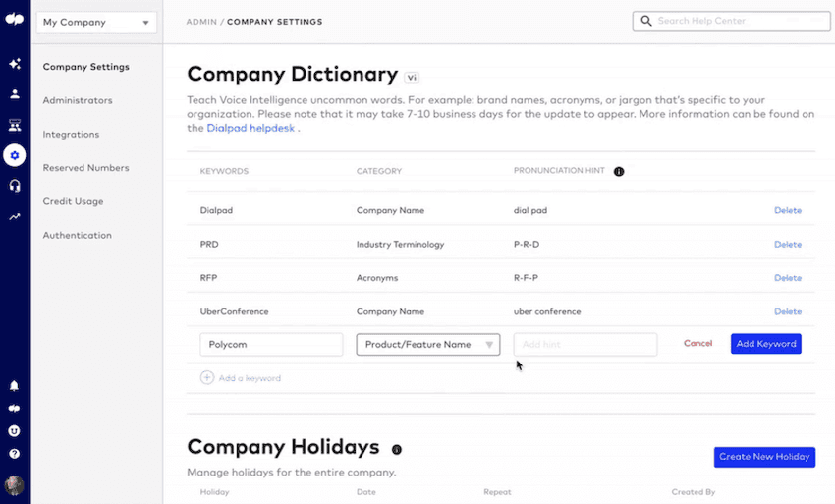
Task: Open notifications bell icon
Action: [x=15, y=386]
